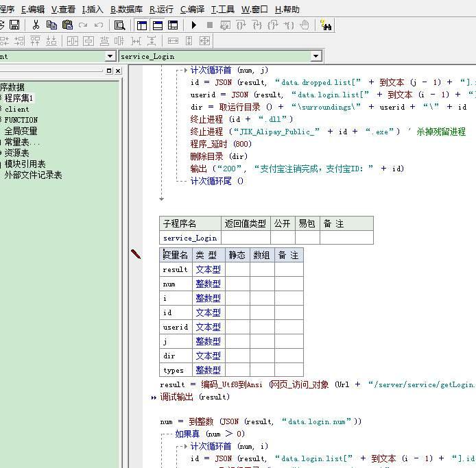Open the I.插入 menu
This screenshot has height=468, width=476.
point(93,10)
